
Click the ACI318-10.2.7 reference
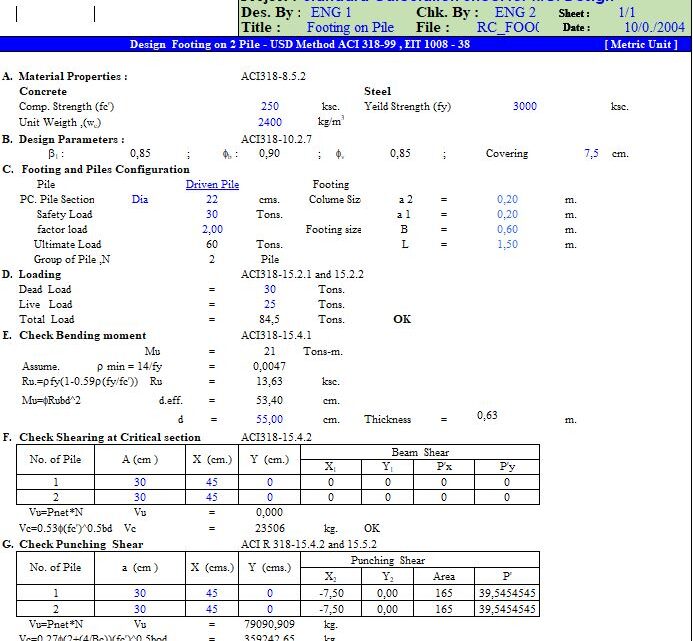pyautogui.click(x=276, y=139)
